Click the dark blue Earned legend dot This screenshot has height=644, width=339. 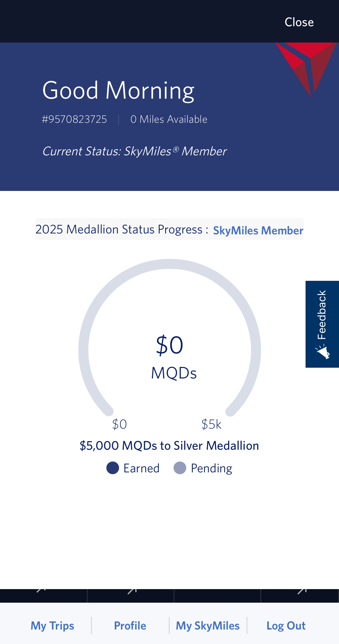113,468
